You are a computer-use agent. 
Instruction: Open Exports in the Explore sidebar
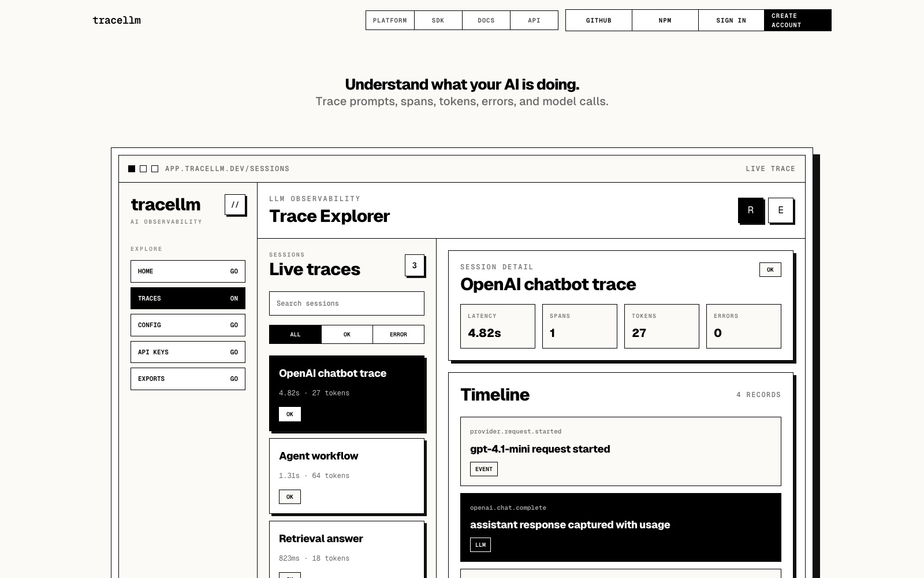pyautogui.click(x=188, y=379)
